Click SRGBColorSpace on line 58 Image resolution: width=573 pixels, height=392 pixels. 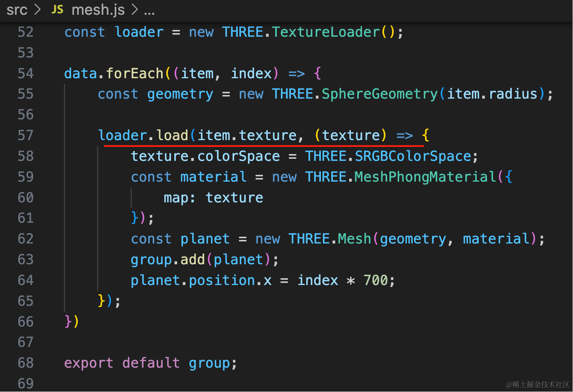pos(413,156)
